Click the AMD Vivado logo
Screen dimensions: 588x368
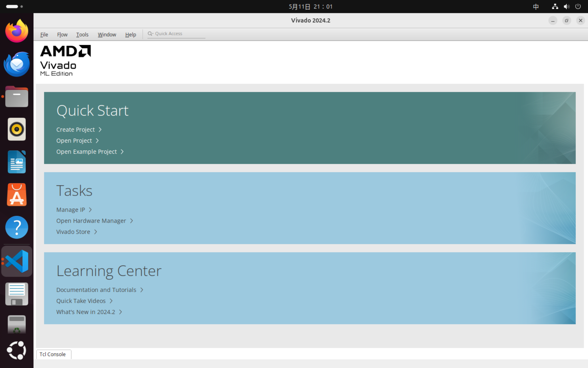click(x=65, y=60)
